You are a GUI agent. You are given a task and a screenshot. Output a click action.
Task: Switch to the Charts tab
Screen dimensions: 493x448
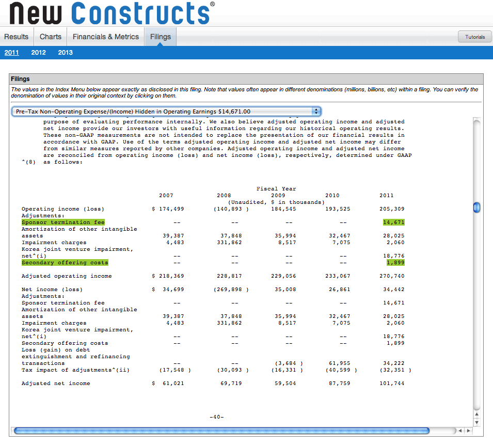(x=50, y=37)
